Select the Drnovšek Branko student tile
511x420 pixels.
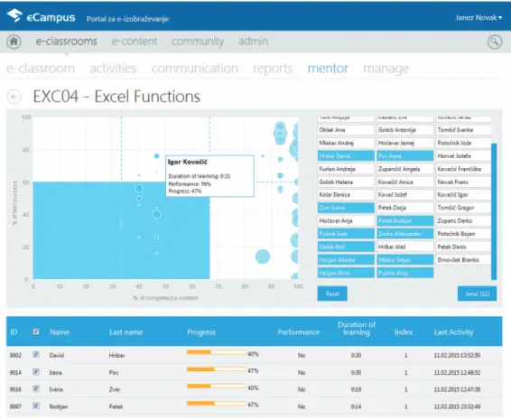pyautogui.click(x=463, y=260)
